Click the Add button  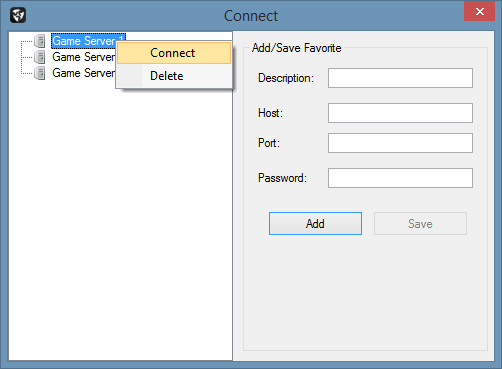[x=315, y=224]
